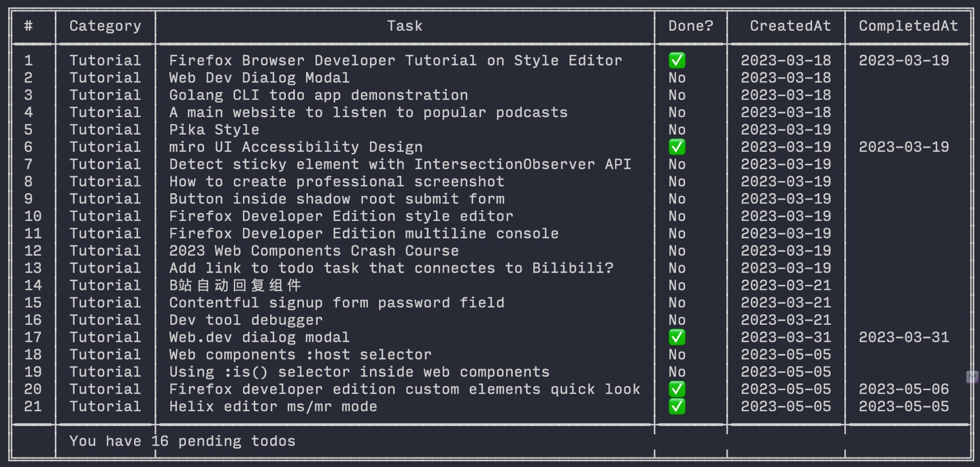Select "Add link to todo task" Bilibili row
The height and width of the screenshot is (467, 980).
coord(391,268)
